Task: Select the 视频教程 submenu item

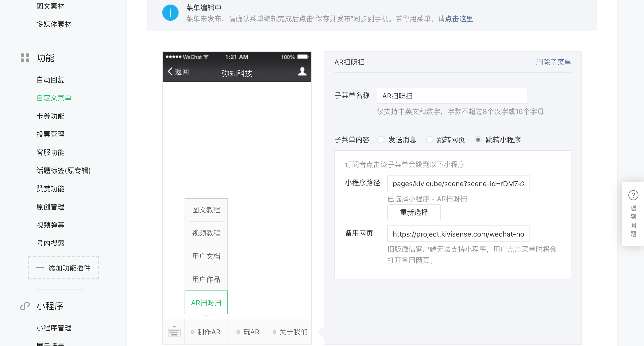Action: 206,233
